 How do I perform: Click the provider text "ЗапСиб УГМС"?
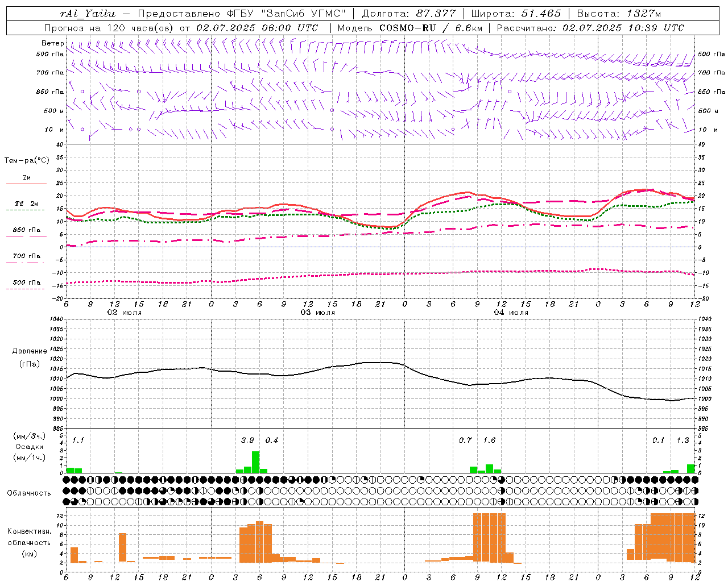(x=303, y=14)
